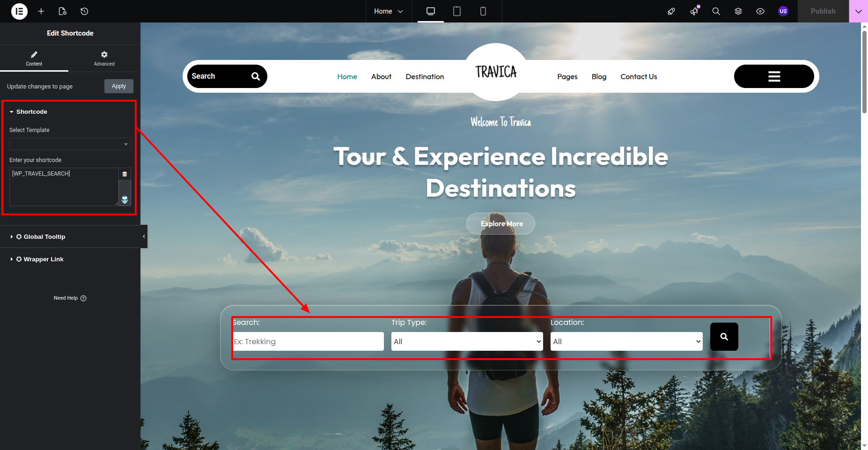Switch to tablet responsive view
868x450 pixels.
(x=457, y=11)
